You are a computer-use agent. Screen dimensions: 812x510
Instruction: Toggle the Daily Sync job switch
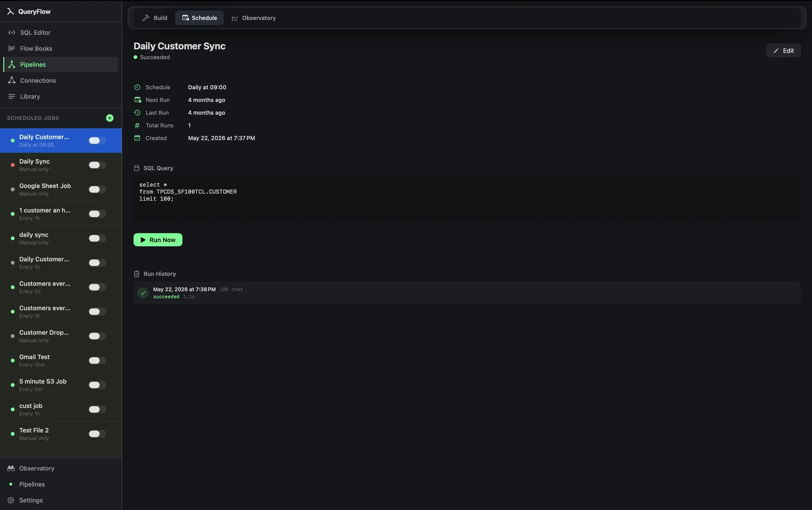(97, 165)
